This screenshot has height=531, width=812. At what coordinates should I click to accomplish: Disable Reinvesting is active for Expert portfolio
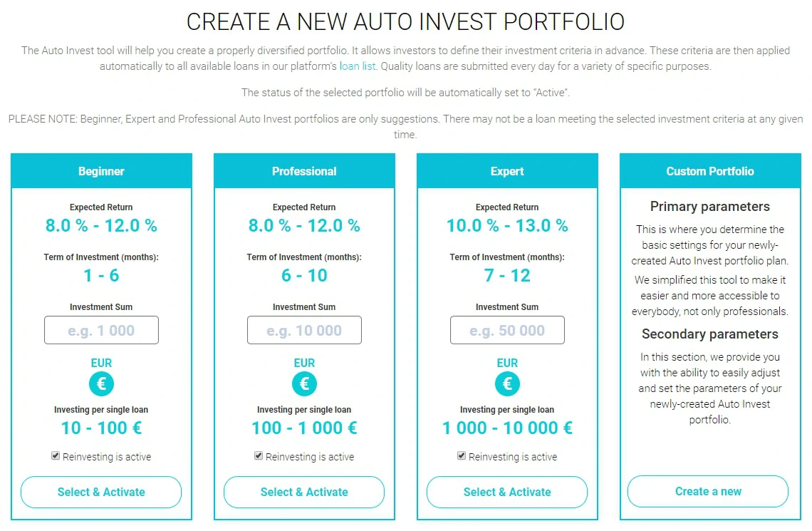[462, 456]
